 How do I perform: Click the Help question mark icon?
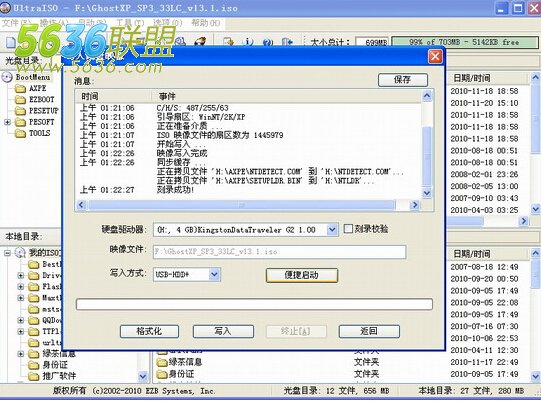point(268,42)
